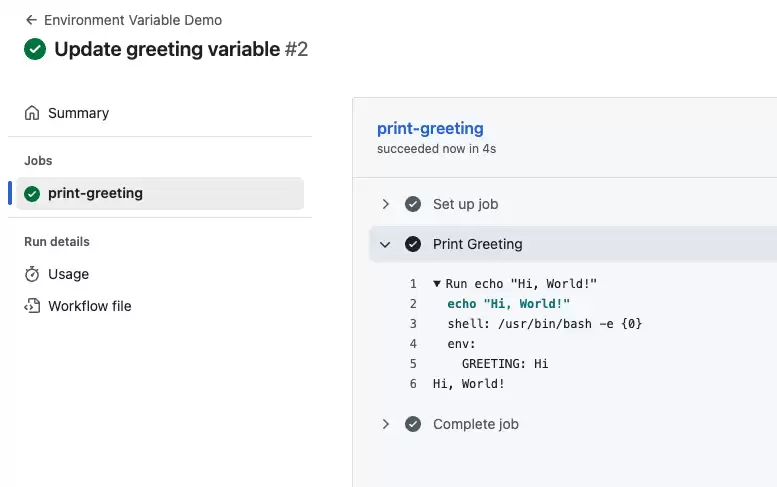Screen dimensions: 777x487
Task: Click the Set up job status check icon
Action: pos(413,204)
